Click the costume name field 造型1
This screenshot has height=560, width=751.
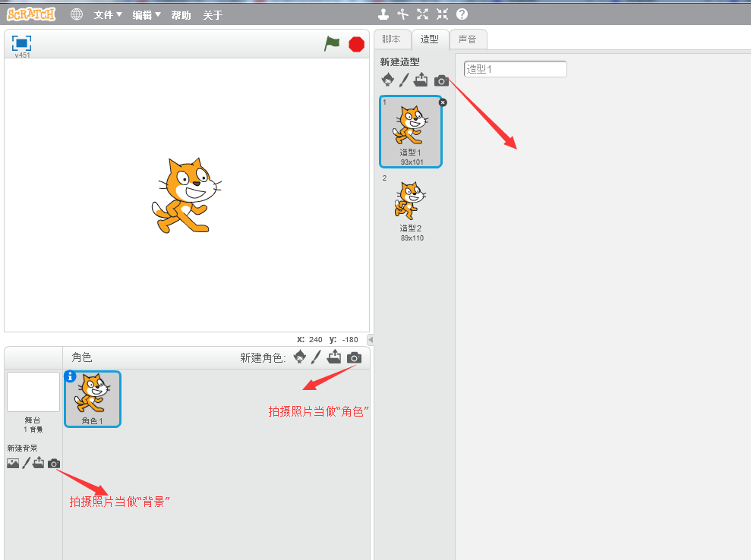coord(516,69)
